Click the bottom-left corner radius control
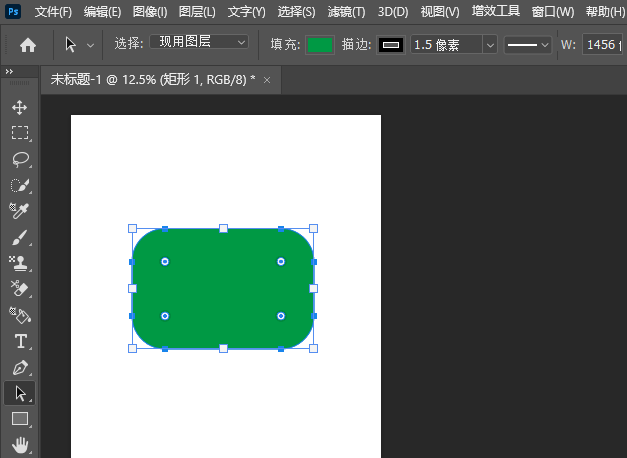The width and height of the screenshot is (627, 458). 165,316
